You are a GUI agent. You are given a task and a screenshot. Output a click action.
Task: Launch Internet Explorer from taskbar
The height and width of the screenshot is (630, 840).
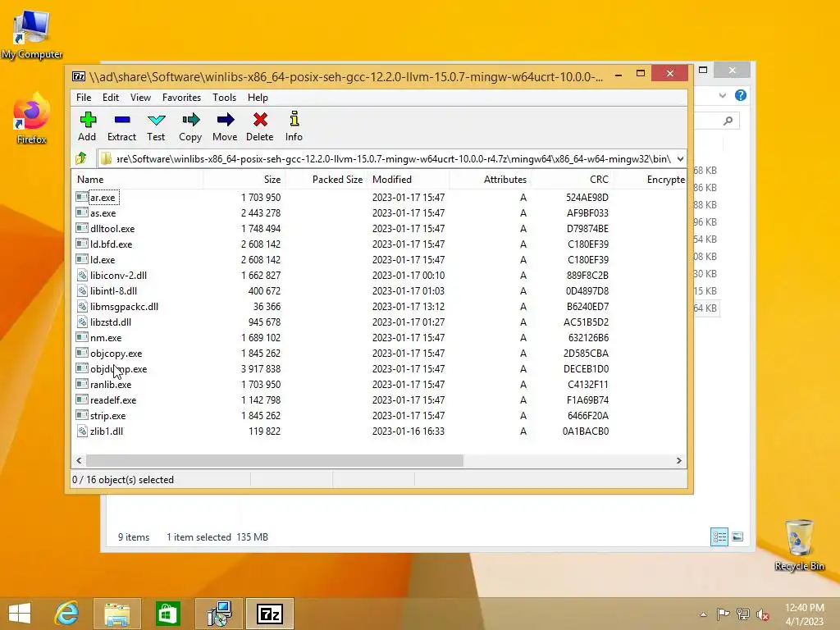[x=66, y=614]
